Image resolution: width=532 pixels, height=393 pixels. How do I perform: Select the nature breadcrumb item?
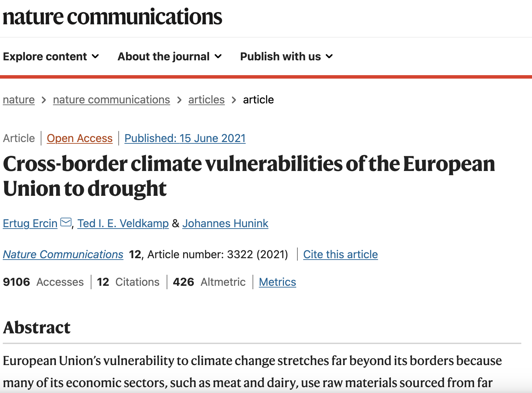point(19,100)
